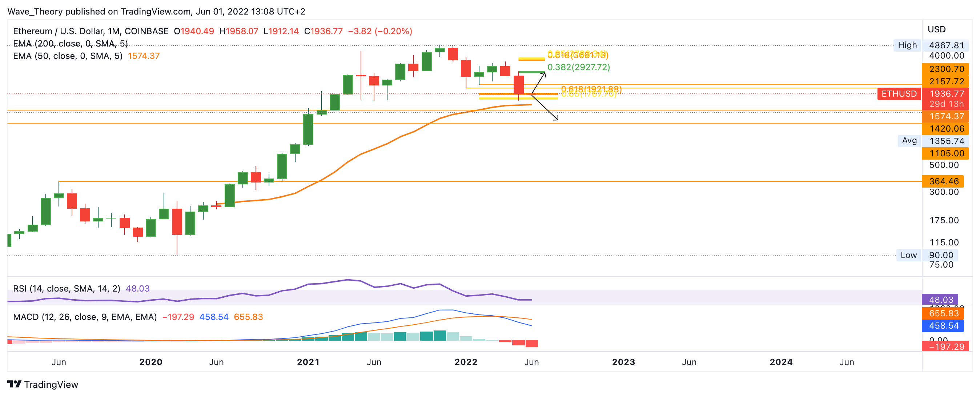Click the downward projection arrow head

557,119
